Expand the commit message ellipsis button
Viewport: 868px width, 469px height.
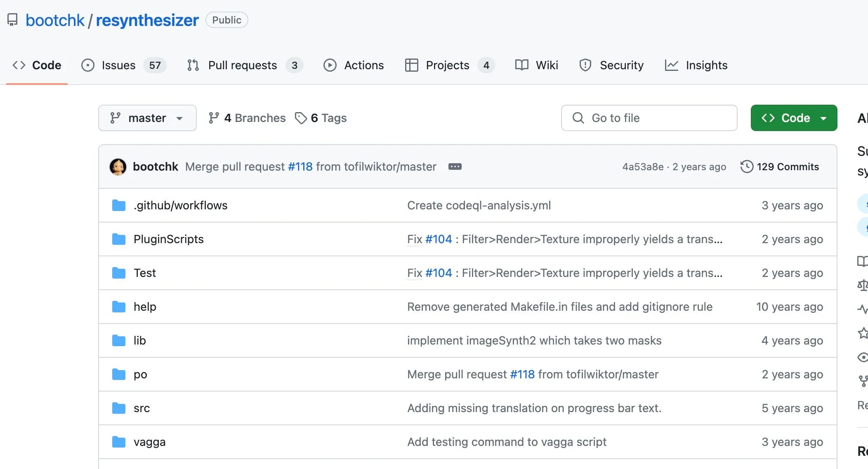click(455, 166)
